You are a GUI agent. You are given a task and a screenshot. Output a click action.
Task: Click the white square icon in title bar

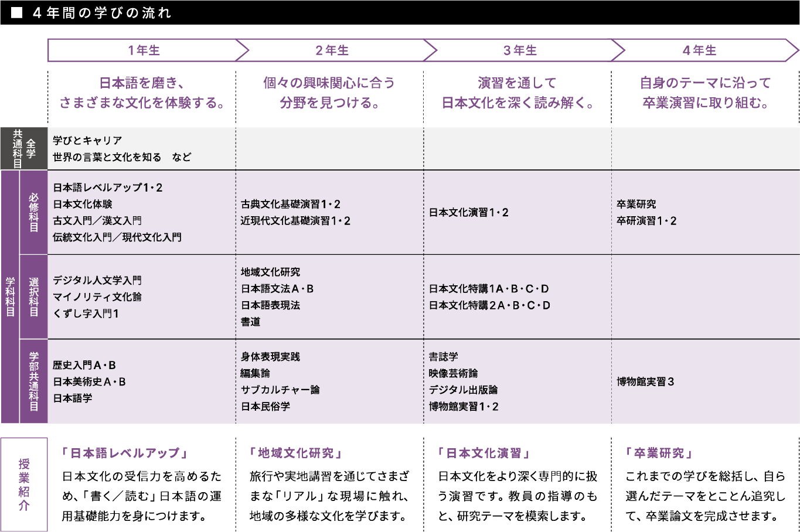point(17,12)
